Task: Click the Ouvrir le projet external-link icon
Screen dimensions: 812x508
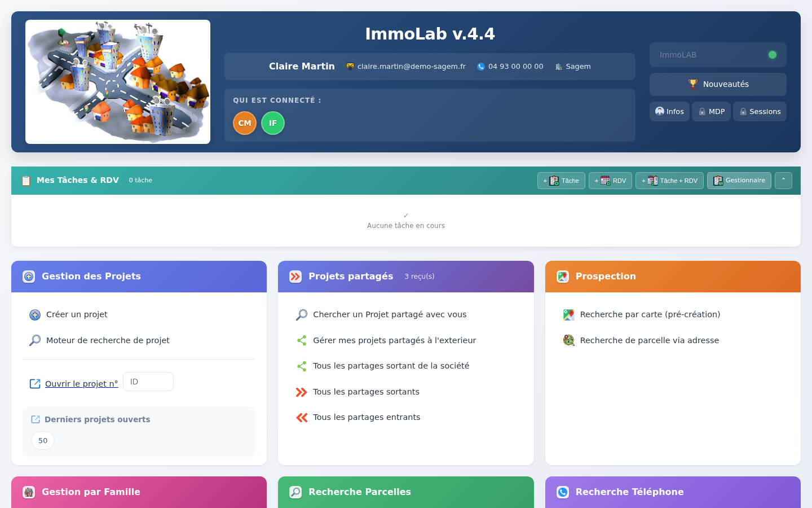Action: pos(35,384)
